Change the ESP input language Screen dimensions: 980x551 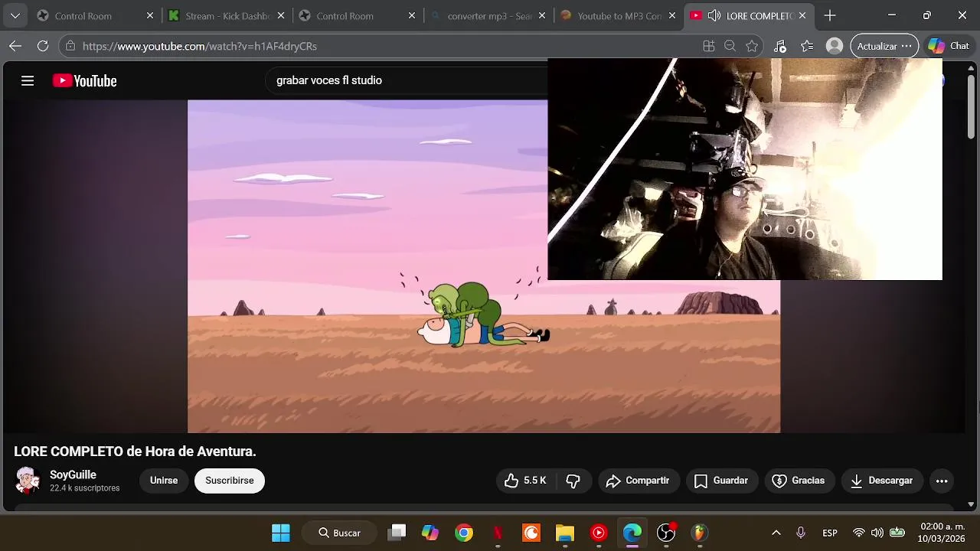pyautogui.click(x=830, y=533)
